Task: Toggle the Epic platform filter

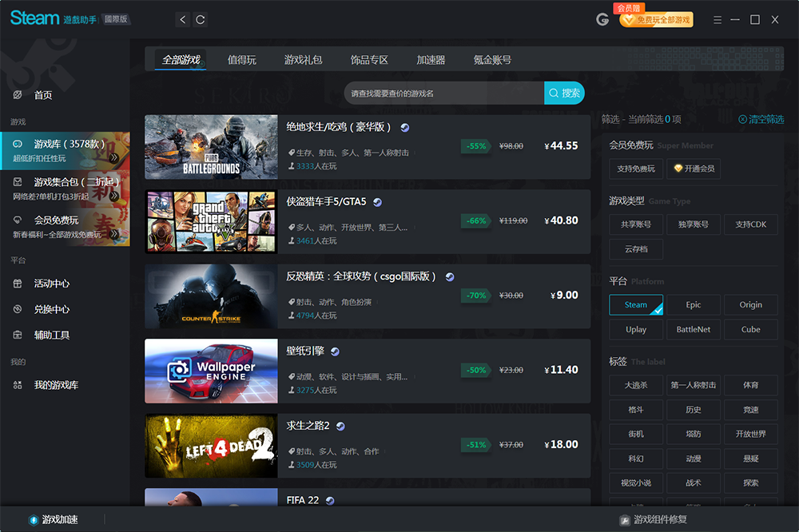Action: click(x=693, y=304)
